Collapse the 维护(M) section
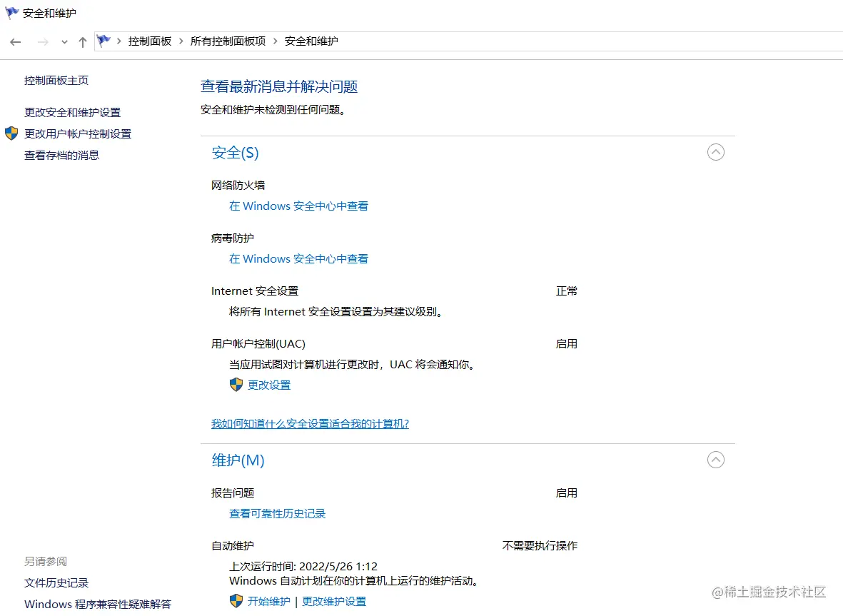The width and height of the screenshot is (843, 616). point(716,460)
